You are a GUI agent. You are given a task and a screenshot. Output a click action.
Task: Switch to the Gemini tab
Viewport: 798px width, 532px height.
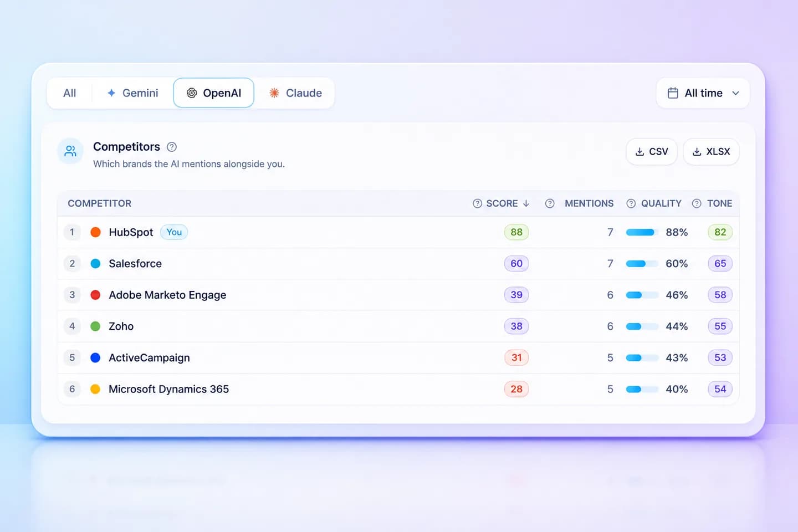[132, 93]
